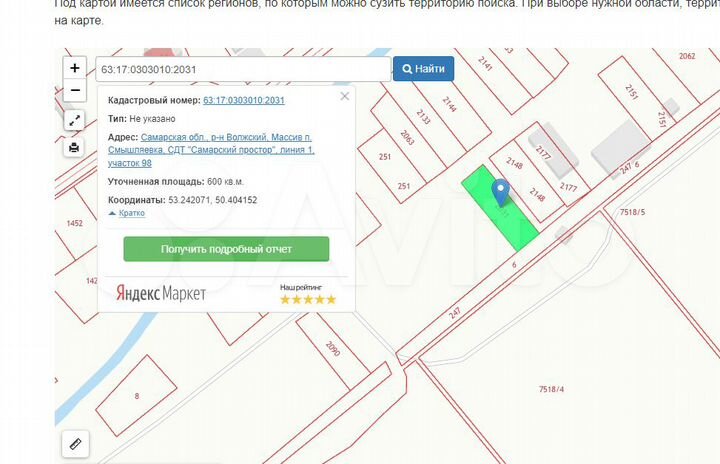Click the Наш рейтинг label

click(301, 288)
